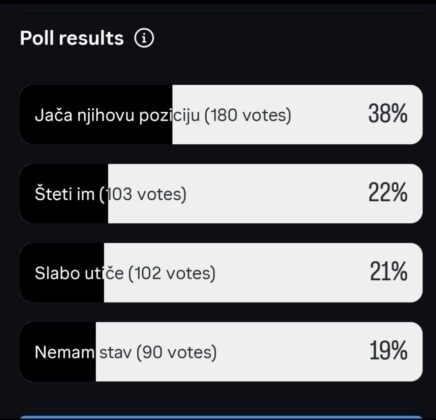
Task: Open the info icon beside Poll results
Action: tap(144, 38)
